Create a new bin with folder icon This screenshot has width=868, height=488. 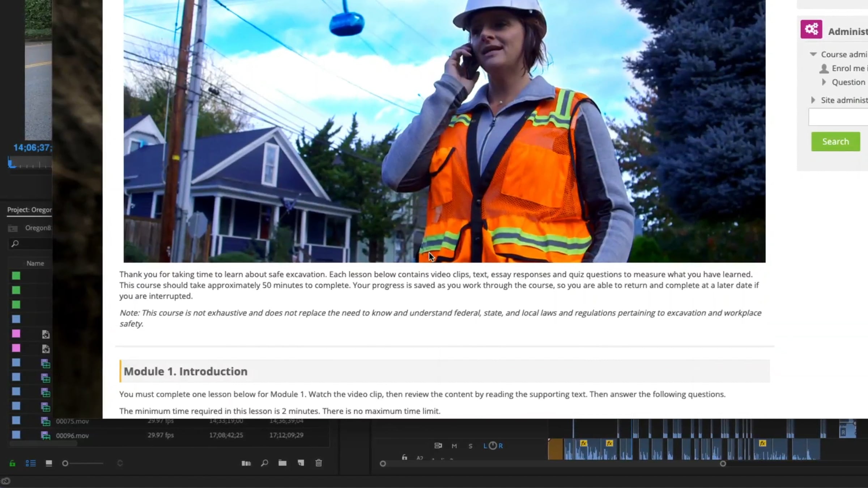[x=282, y=463]
